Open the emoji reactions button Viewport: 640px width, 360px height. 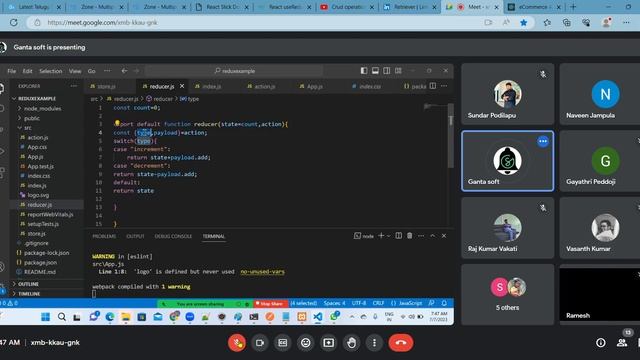[305, 343]
